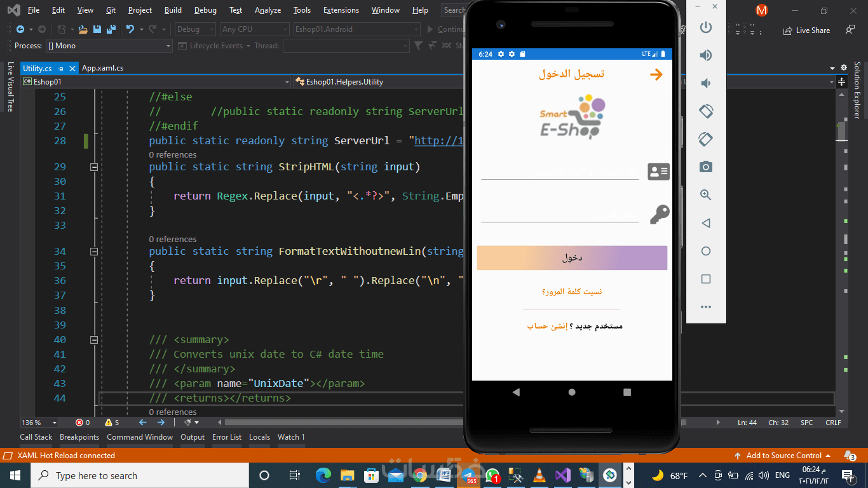Open the Error List tab
This screenshot has width=868, height=488.
227,437
